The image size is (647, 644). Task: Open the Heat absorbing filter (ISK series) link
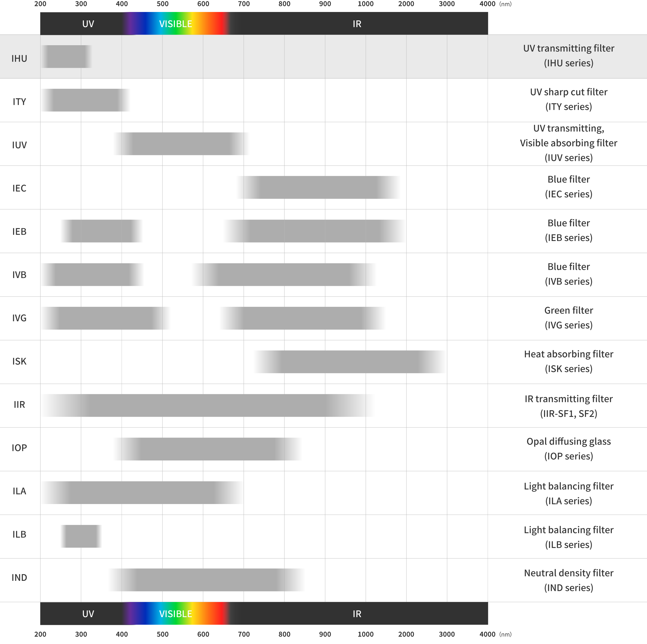(x=568, y=362)
